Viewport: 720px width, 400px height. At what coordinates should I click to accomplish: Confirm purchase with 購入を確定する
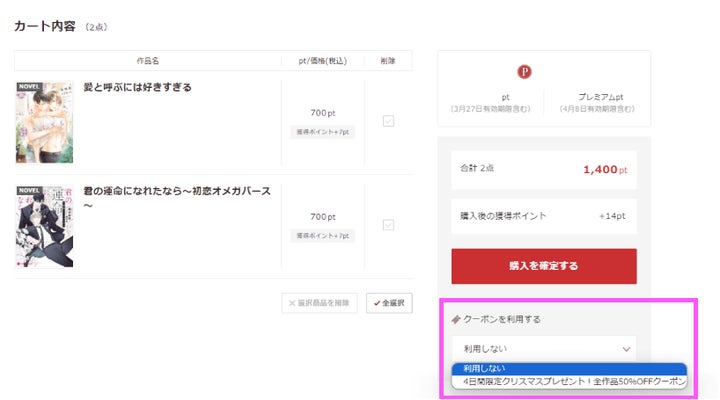[543, 266]
